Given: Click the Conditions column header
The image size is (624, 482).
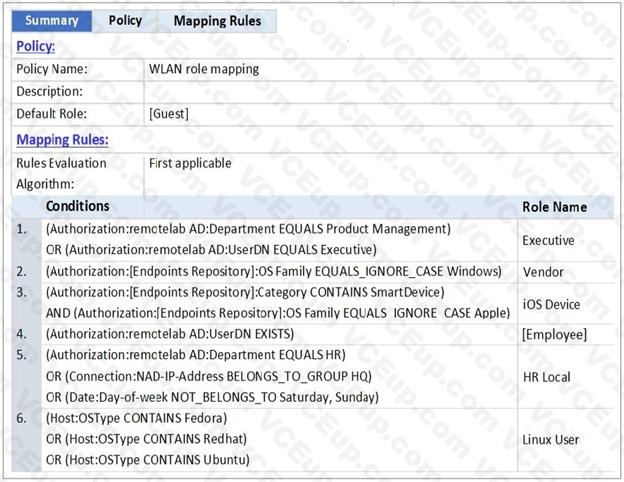Looking at the screenshot, I should point(78,206).
